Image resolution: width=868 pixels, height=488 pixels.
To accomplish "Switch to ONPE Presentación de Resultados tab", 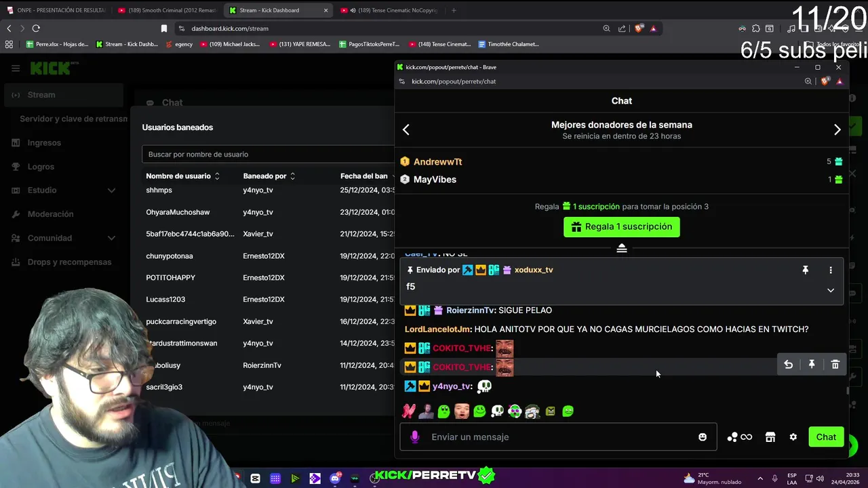I will [x=56, y=10].
